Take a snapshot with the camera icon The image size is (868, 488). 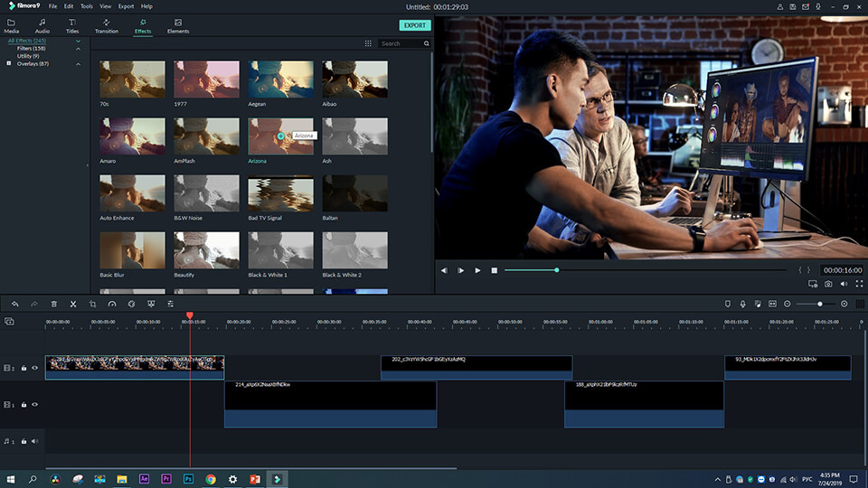tap(828, 284)
